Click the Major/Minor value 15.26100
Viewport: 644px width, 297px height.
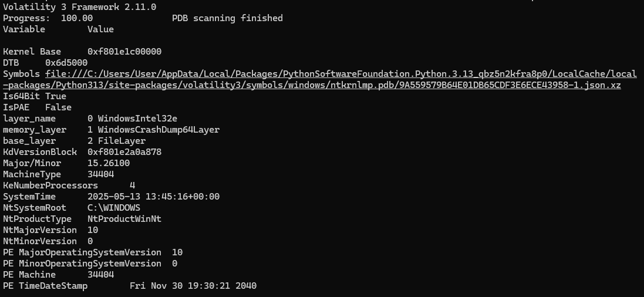click(x=109, y=163)
